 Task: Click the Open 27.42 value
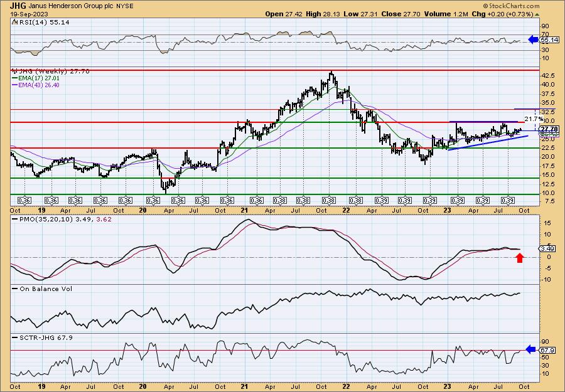tap(284, 14)
